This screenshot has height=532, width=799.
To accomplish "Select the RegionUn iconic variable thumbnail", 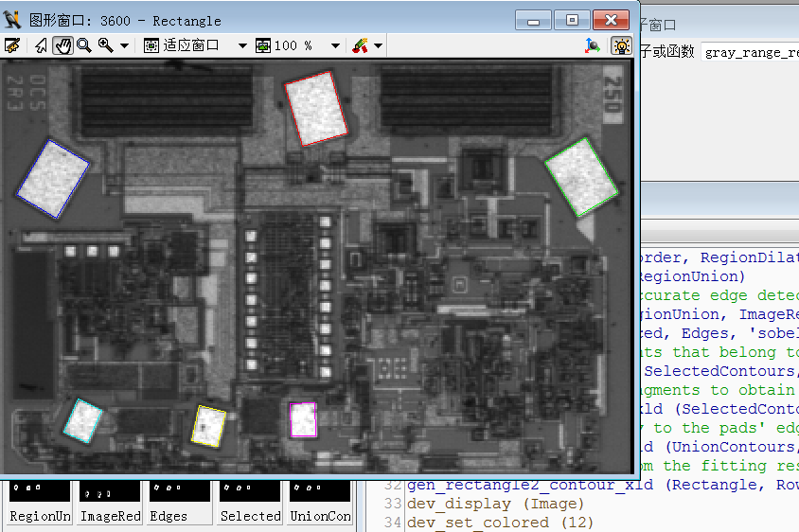I will pos(40,503).
